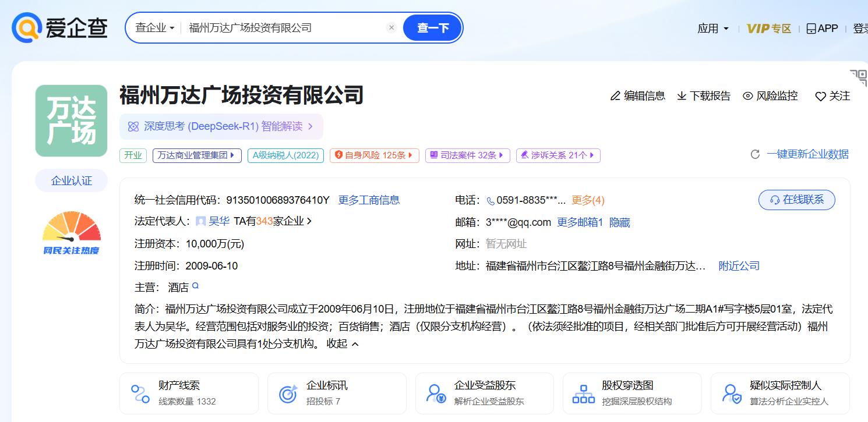The image size is (868, 422).
Task: Expand TA有343家企业 list
Action: coord(273,221)
